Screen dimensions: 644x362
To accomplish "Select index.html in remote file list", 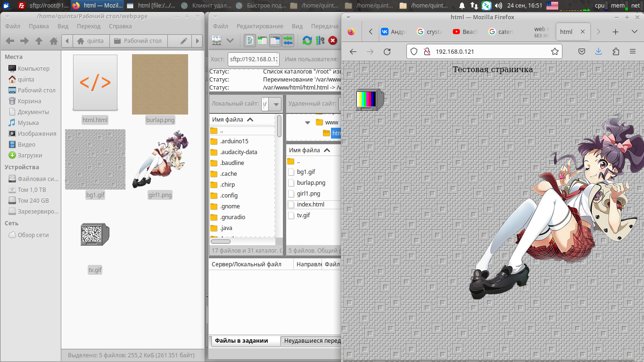I will tap(310, 204).
